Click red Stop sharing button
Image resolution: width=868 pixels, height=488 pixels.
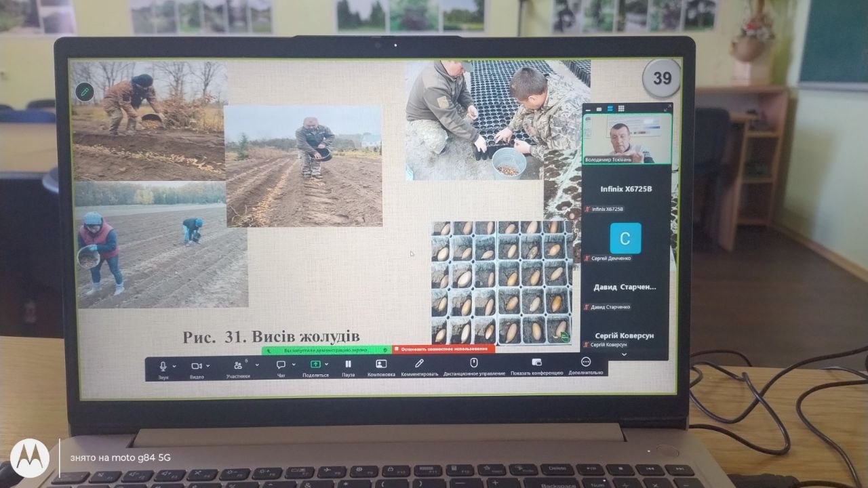443,350
